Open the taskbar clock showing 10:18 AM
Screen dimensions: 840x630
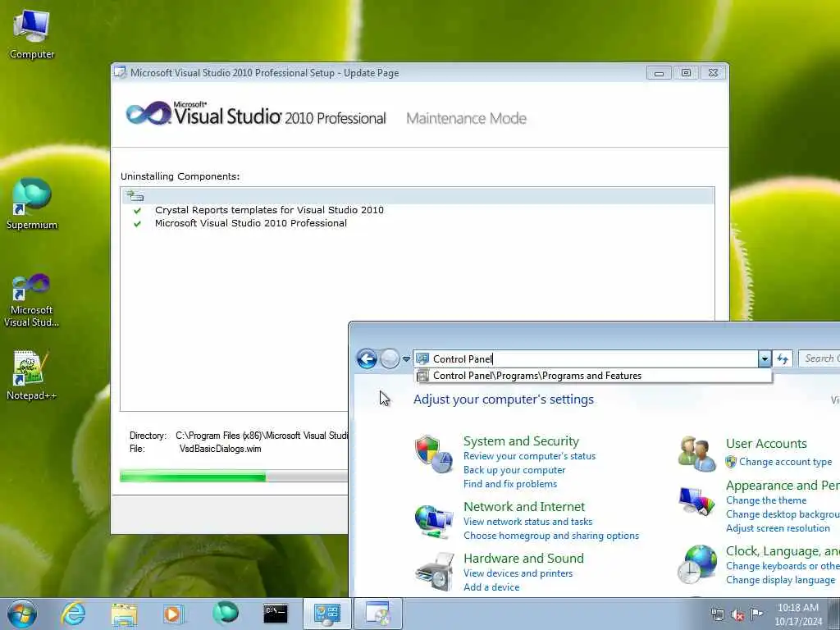tap(797, 614)
